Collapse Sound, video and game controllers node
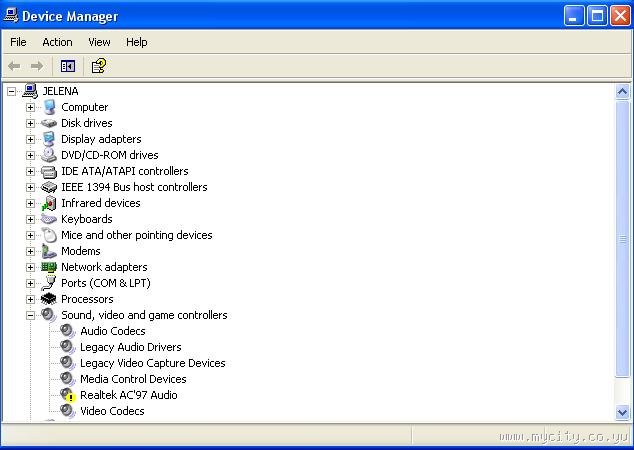The width and height of the screenshot is (634, 450). (30, 315)
